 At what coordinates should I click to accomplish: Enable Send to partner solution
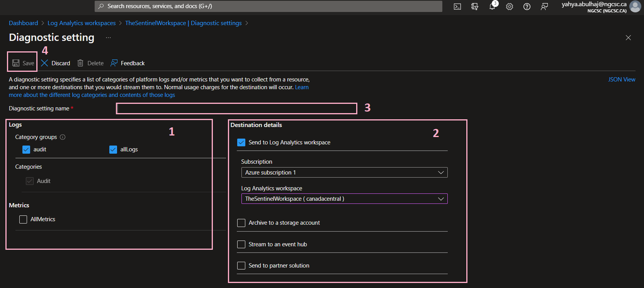click(241, 266)
